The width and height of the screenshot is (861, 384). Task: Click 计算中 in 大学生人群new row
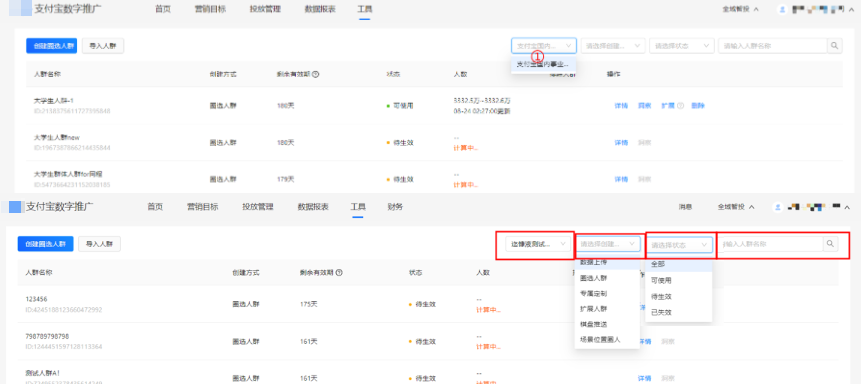466,148
